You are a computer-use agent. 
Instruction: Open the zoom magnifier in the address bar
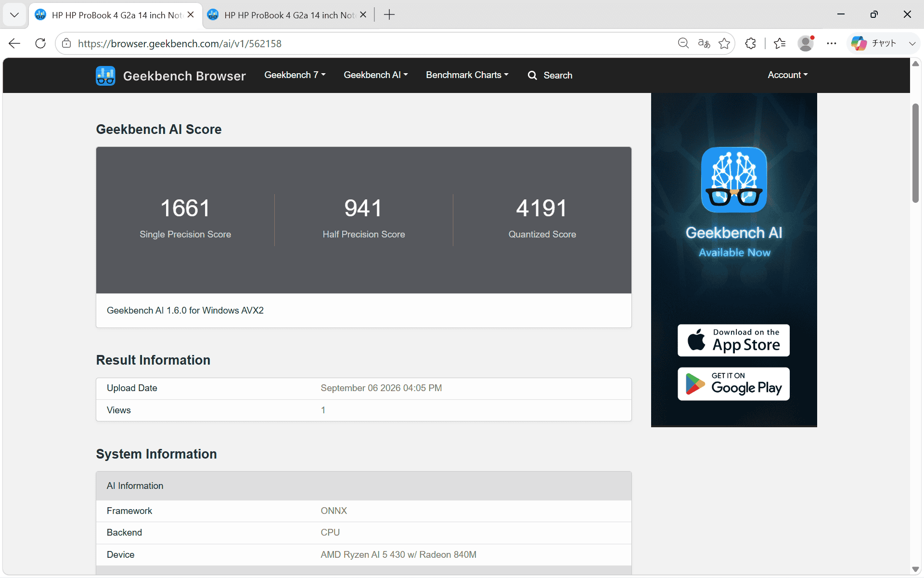(x=683, y=43)
